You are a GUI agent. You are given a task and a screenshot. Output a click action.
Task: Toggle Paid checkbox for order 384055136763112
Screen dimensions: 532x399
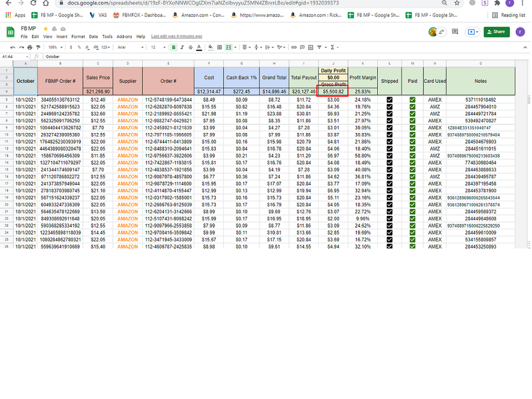coord(412,100)
